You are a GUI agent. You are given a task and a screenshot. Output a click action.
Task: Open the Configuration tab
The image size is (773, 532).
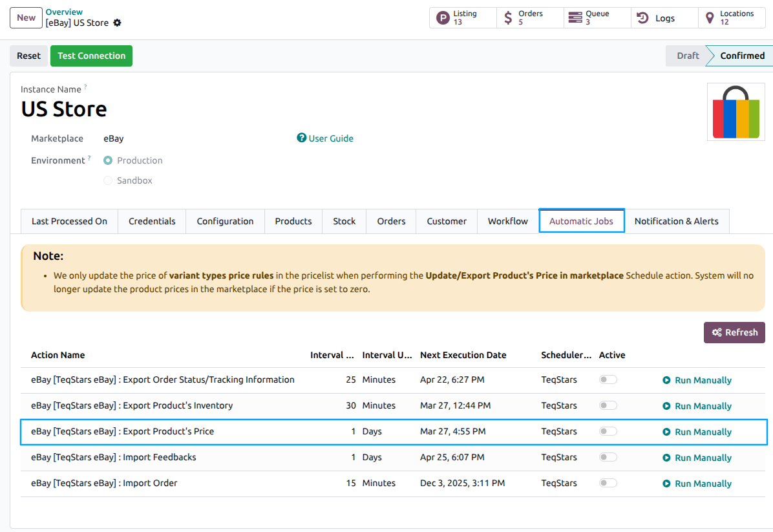pyautogui.click(x=226, y=221)
